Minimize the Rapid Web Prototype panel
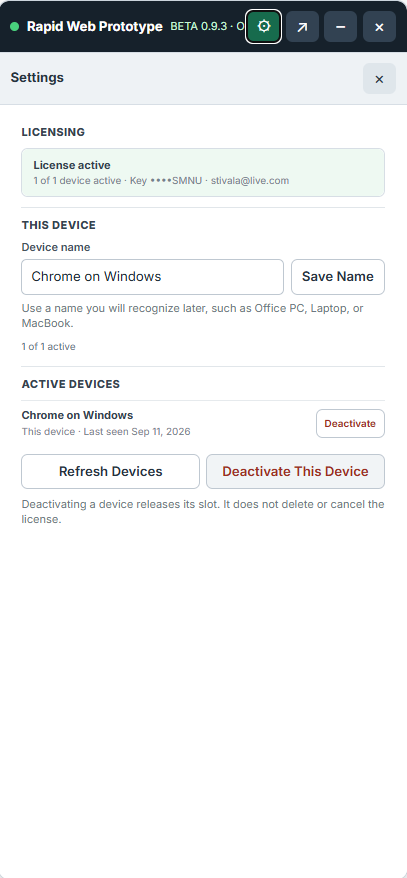 pos(340,26)
